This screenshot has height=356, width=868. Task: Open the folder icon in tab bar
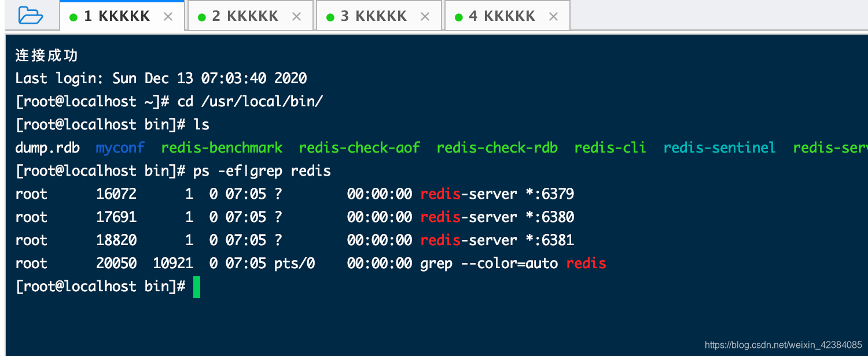[31, 16]
